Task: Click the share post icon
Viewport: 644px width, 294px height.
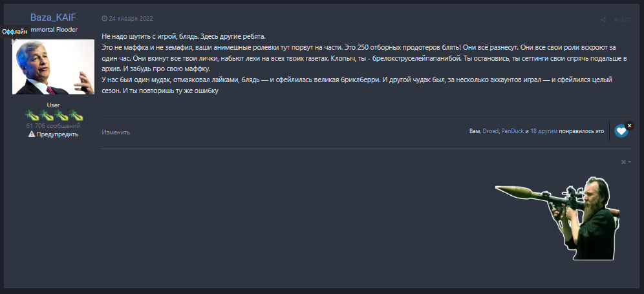Action: (x=603, y=20)
